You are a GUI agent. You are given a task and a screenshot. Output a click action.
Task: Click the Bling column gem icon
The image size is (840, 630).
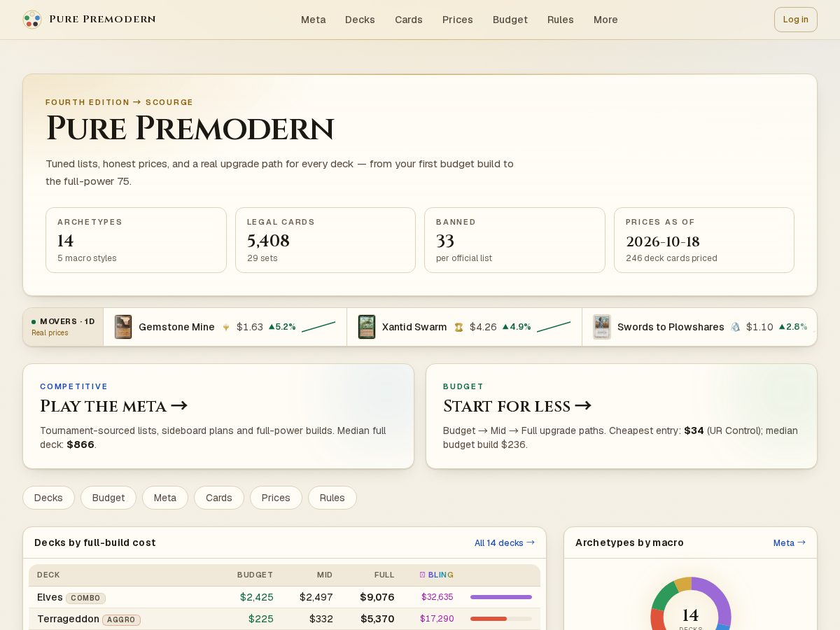tap(422, 575)
